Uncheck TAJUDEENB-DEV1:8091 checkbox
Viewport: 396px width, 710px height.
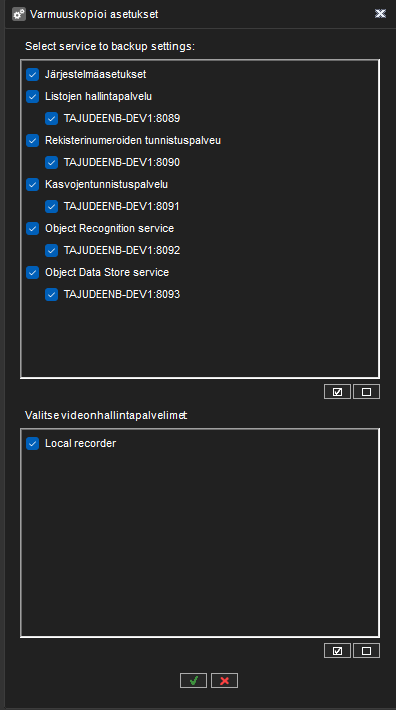[x=52, y=206]
